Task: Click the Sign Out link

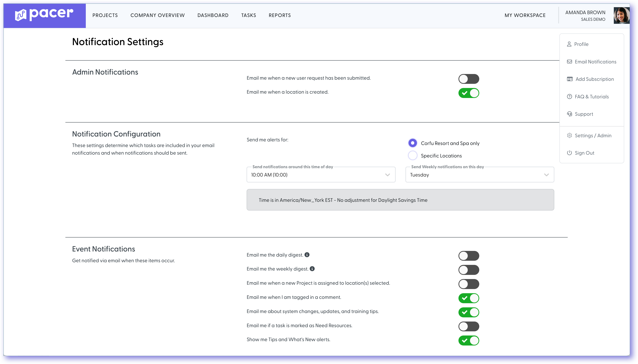Action: coord(584,153)
